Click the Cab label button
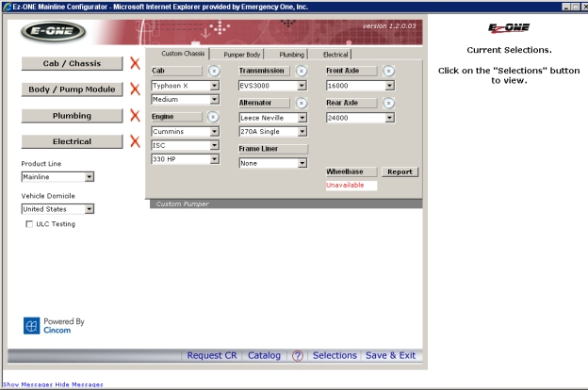The image size is (588, 390). pyautogui.click(x=176, y=71)
